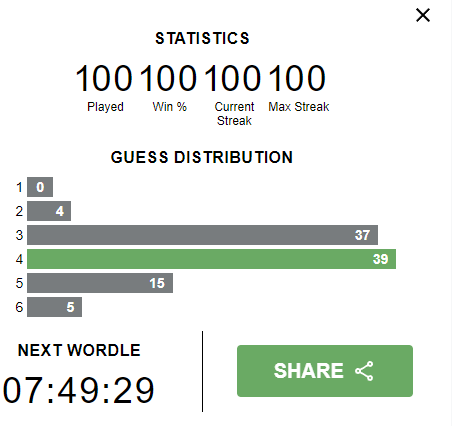Click the Played label text

[x=105, y=107]
